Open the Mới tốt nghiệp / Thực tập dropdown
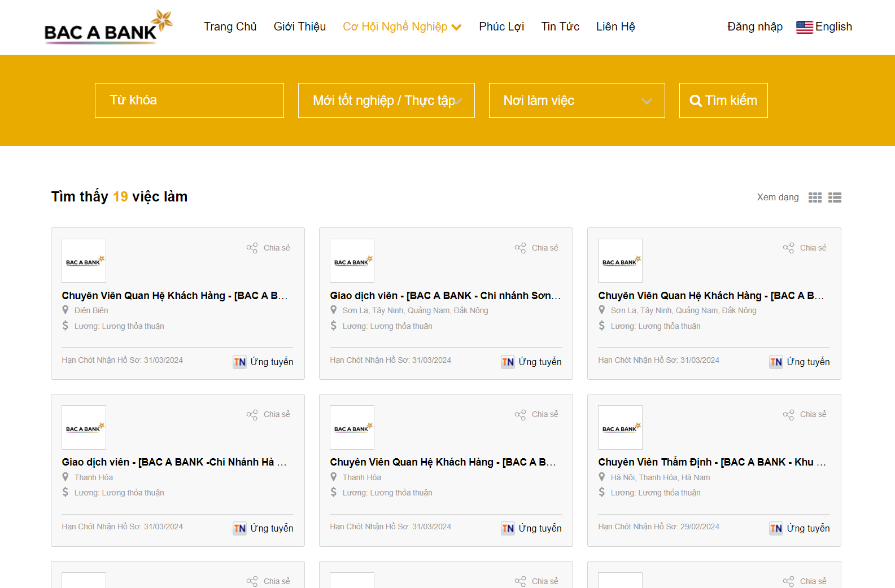The width and height of the screenshot is (895, 588). pos(386,100)
